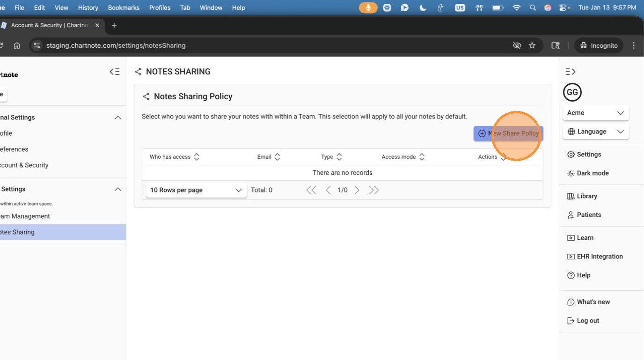The image size is (644, 360).
Task: Go to next page of records
Action: (x=357, y=190)
